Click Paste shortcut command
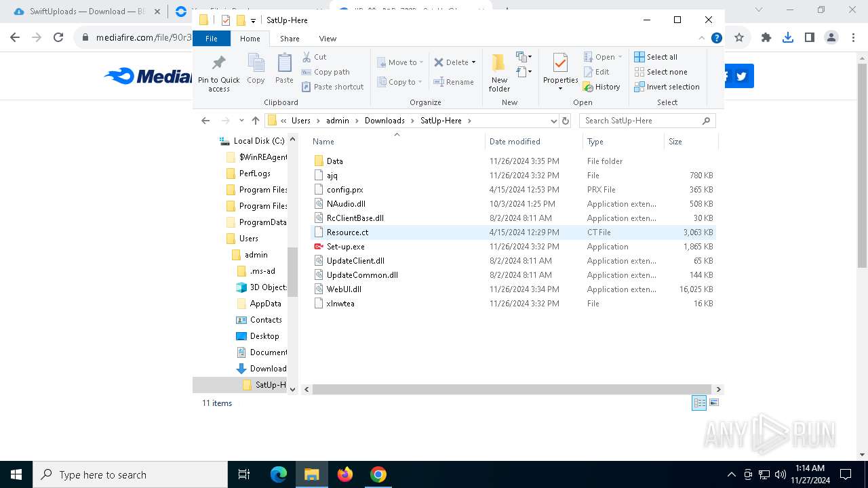 tap(332, 87)
